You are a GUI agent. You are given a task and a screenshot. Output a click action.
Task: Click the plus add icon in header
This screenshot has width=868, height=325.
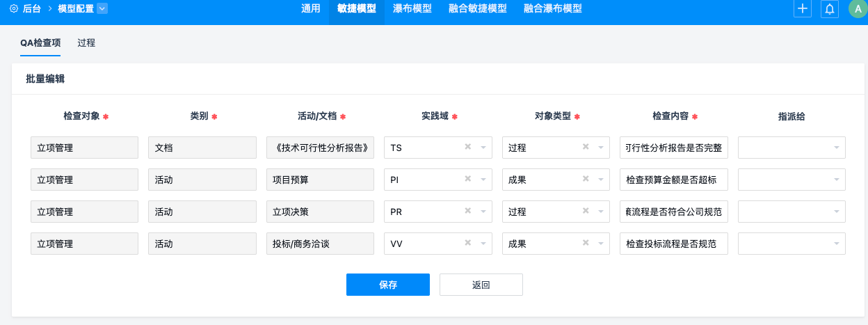point(803,8)
